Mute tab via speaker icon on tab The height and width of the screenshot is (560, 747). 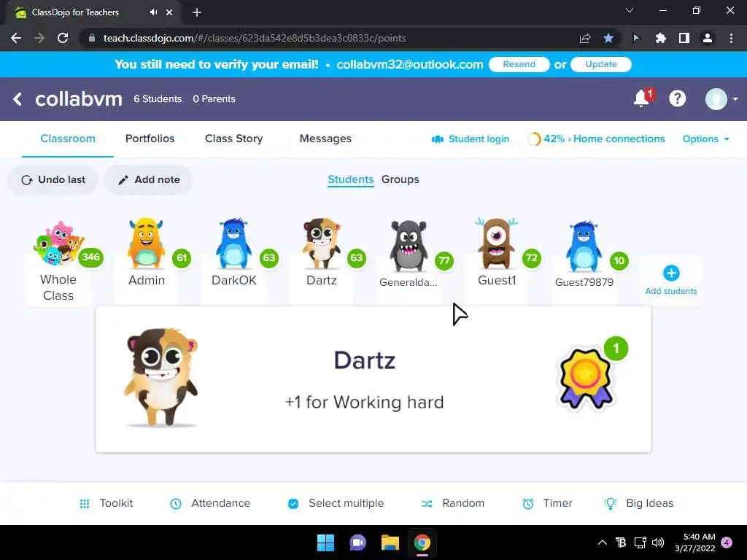[153, 12]
